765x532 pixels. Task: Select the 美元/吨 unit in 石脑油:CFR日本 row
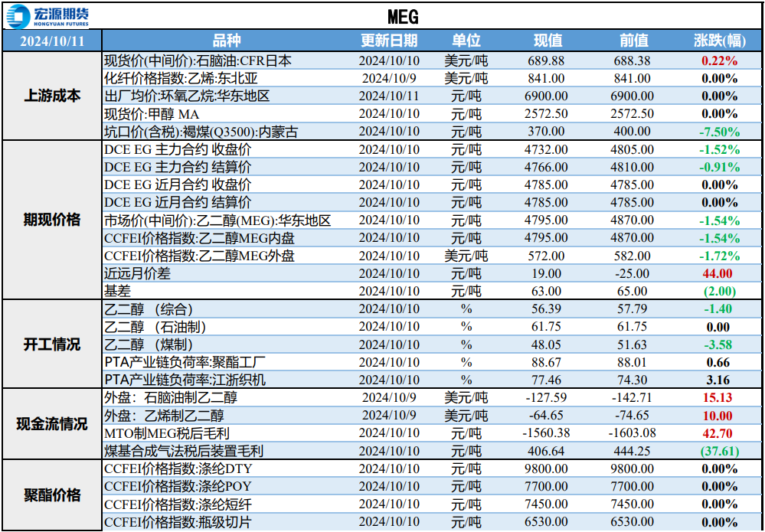coord(466,61)
